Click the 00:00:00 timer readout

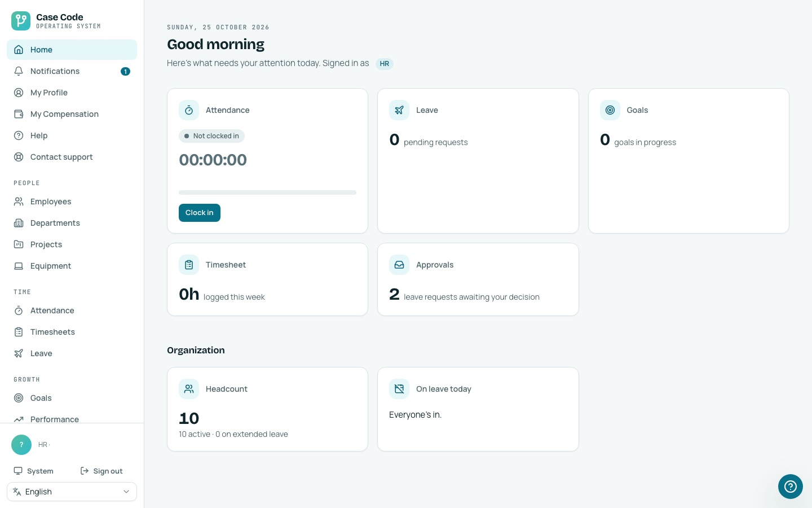click(x=213, y=160)
